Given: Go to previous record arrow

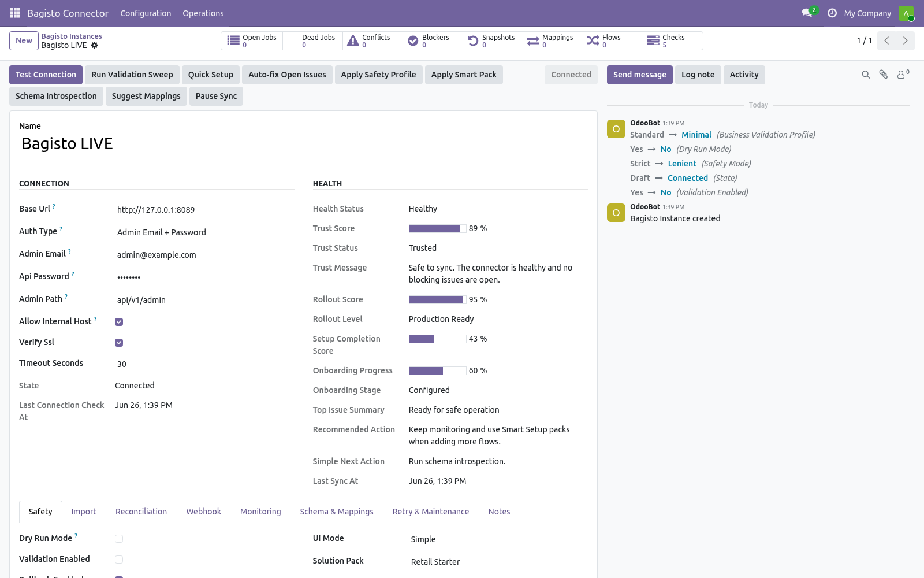Looking at the screenshot, I should click(886, 40).
